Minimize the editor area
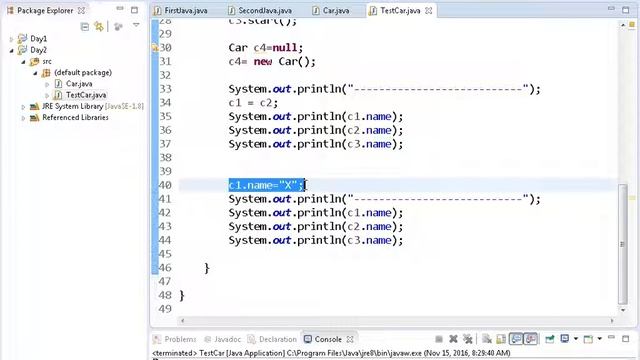Screen dimensions: 640x360 click(611, 9)
